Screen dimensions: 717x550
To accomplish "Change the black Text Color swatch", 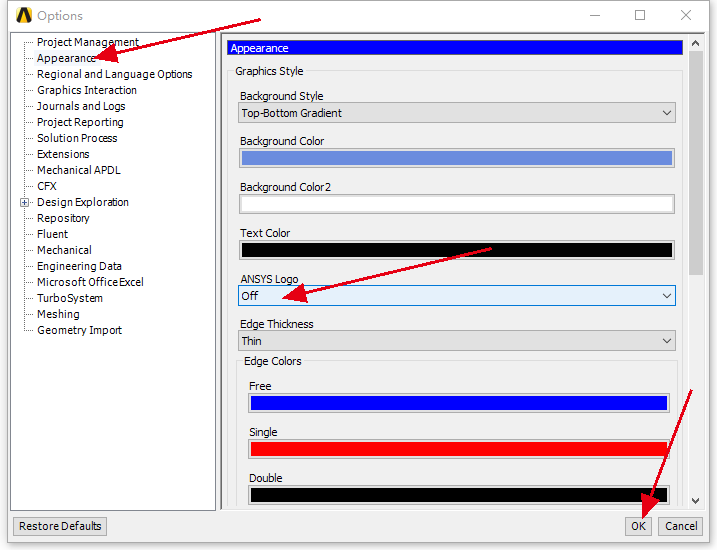I will 457,250.
